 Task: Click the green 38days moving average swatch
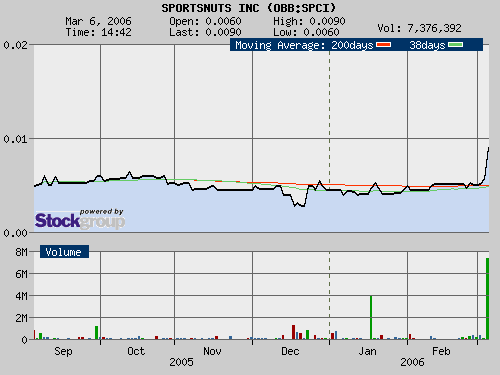pyautogui.click(x=455, y=45)
